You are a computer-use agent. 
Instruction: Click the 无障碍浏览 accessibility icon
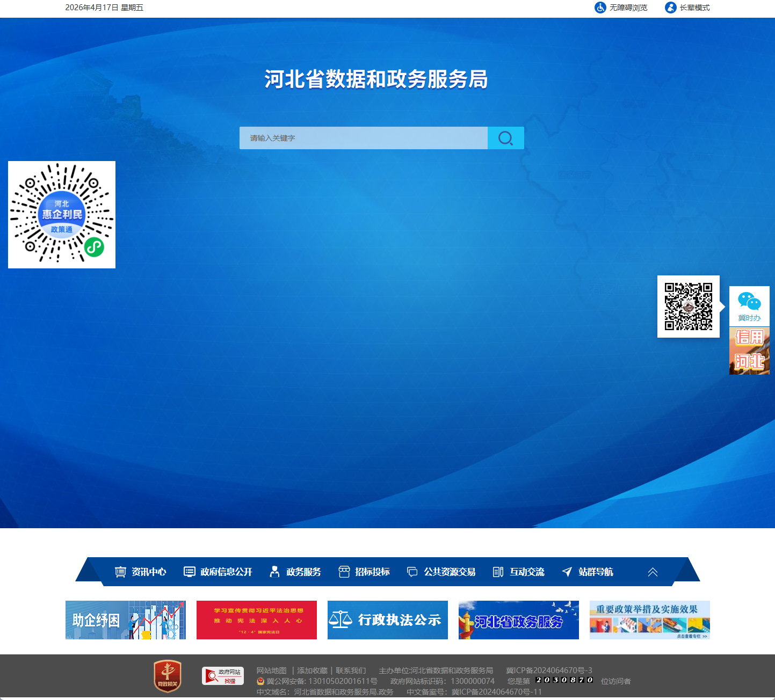click(600, 8)
